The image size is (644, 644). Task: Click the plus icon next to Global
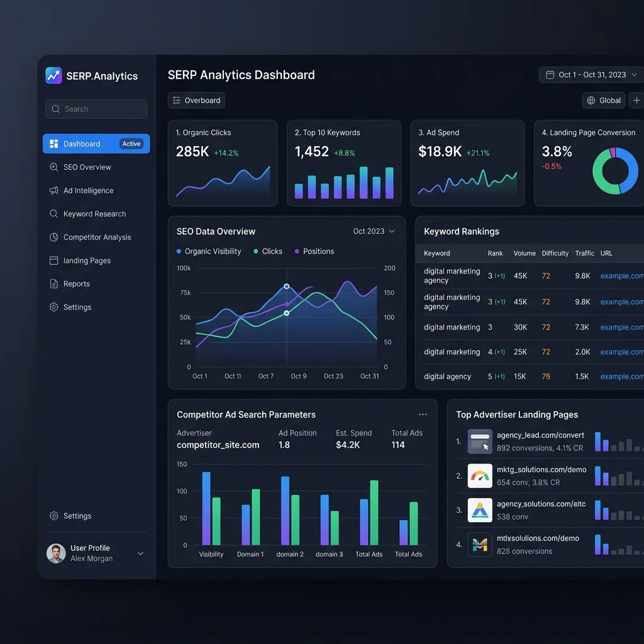pyautogui.click(x=636, y=101)
